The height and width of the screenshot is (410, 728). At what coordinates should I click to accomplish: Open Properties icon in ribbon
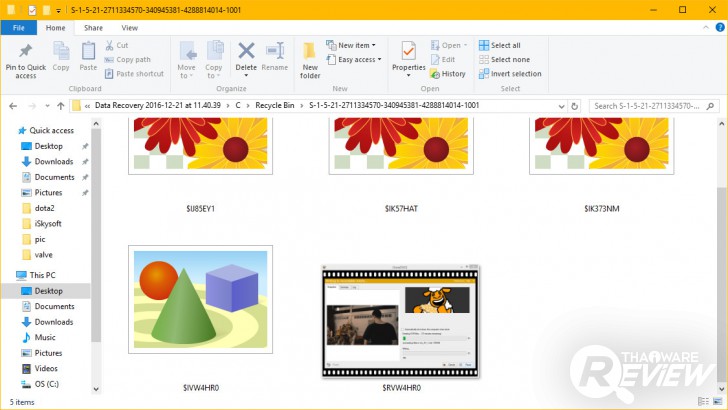pos(409,51)
